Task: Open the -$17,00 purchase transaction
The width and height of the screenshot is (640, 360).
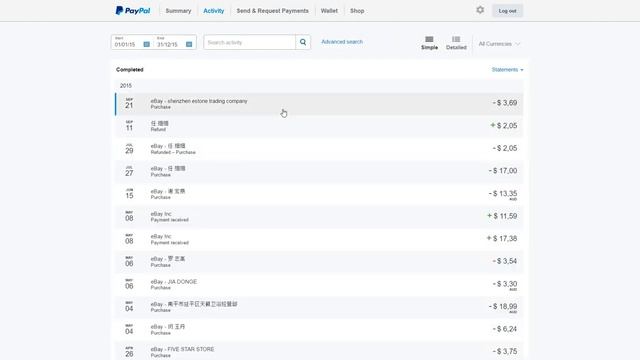Action: tap(319, 171)
